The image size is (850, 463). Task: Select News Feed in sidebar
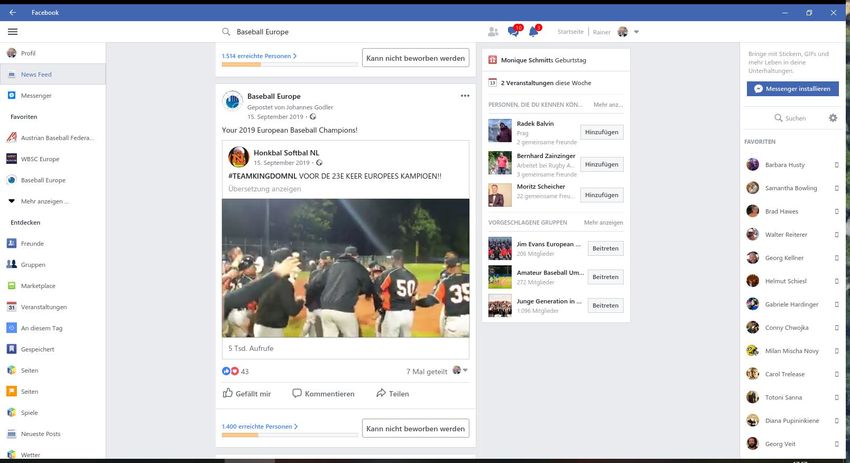[53, 74]
